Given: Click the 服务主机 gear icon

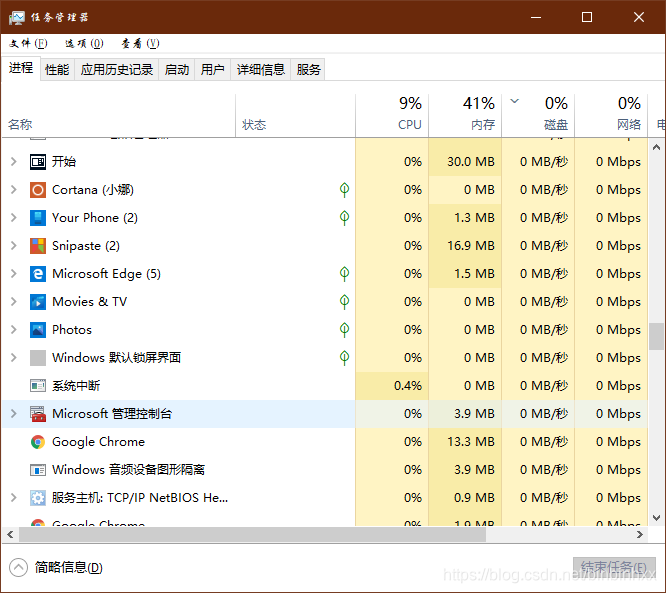Looking at the screenshot, I should [x=38, y=498].
